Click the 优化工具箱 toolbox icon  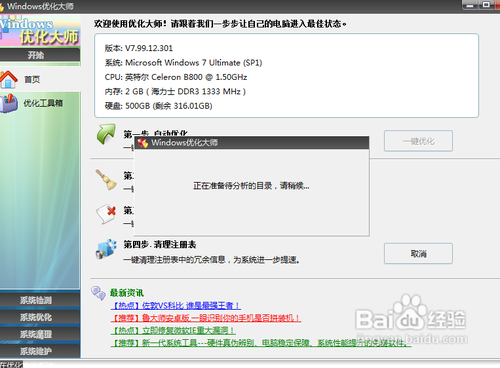coord(9,103)
